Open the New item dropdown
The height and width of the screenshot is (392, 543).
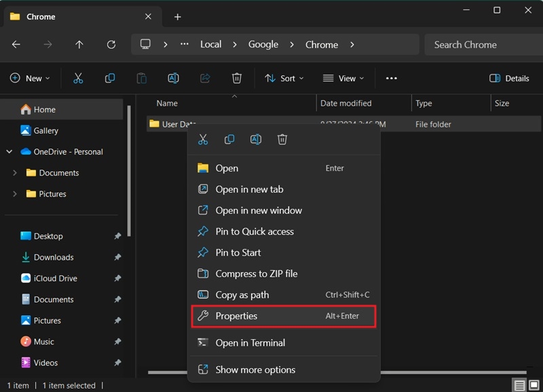click(x=30, y=78)
